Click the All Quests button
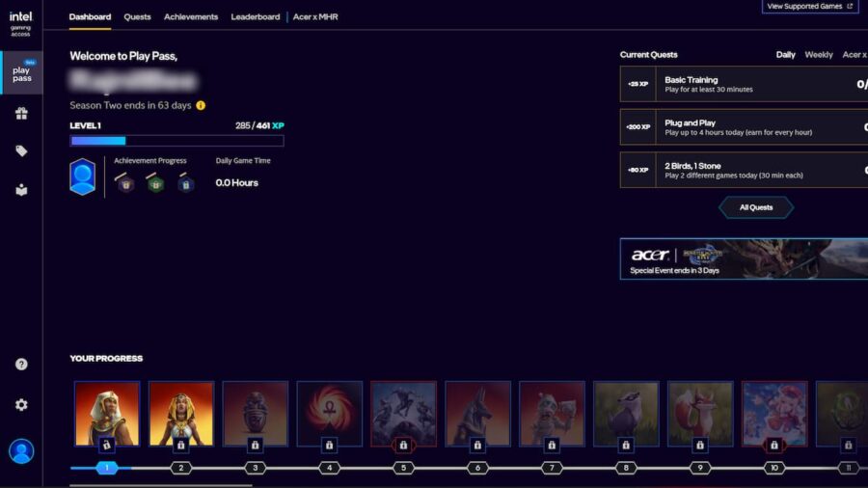 click(756, 207)
